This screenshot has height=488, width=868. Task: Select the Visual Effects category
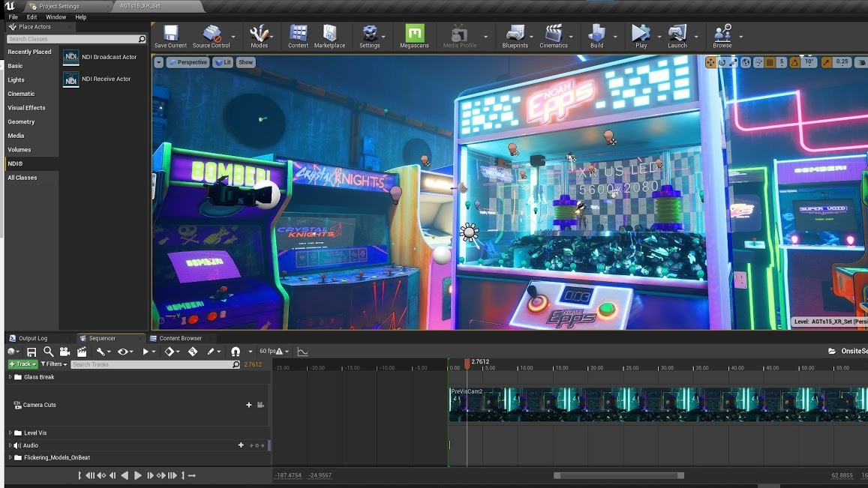(26, 108)
